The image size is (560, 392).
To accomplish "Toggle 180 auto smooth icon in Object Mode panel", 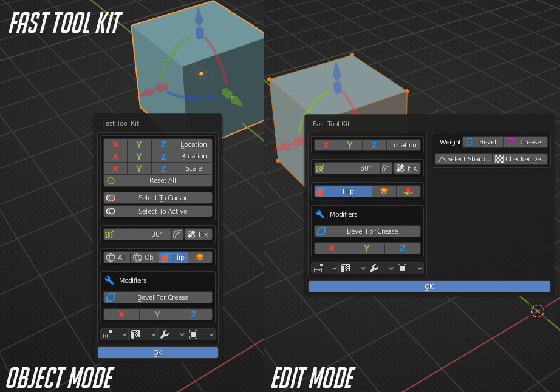I will 109,234.
